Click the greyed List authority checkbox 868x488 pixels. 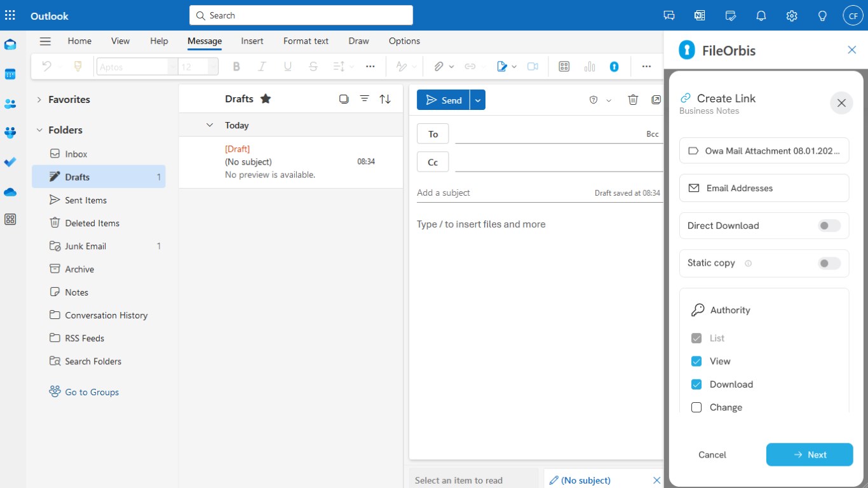click(x=696, y=338)
